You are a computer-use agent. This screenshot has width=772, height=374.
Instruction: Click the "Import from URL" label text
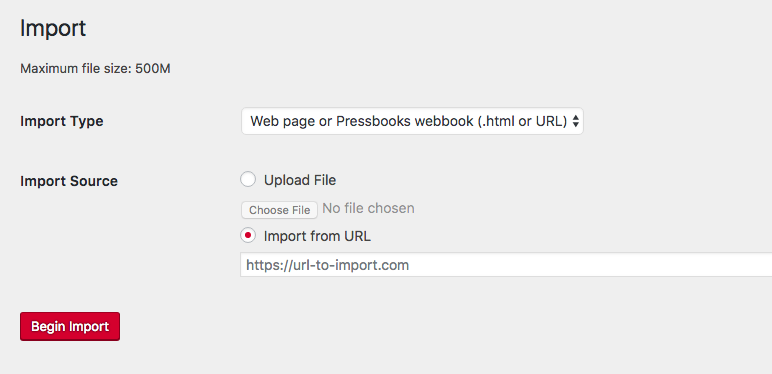(x=317, y=236)
